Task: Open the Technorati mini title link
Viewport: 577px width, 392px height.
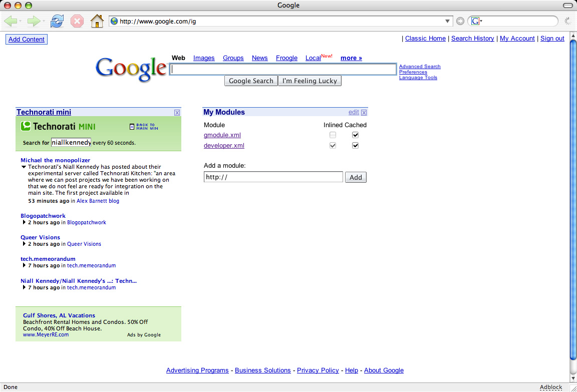Action: pyautogui.click(x=44, y=112)
